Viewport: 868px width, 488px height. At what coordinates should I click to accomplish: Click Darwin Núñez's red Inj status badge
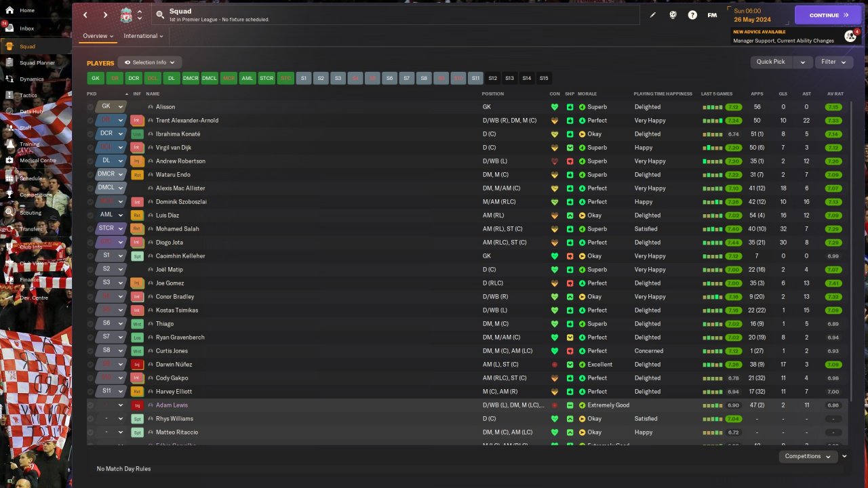pos(137,365)
